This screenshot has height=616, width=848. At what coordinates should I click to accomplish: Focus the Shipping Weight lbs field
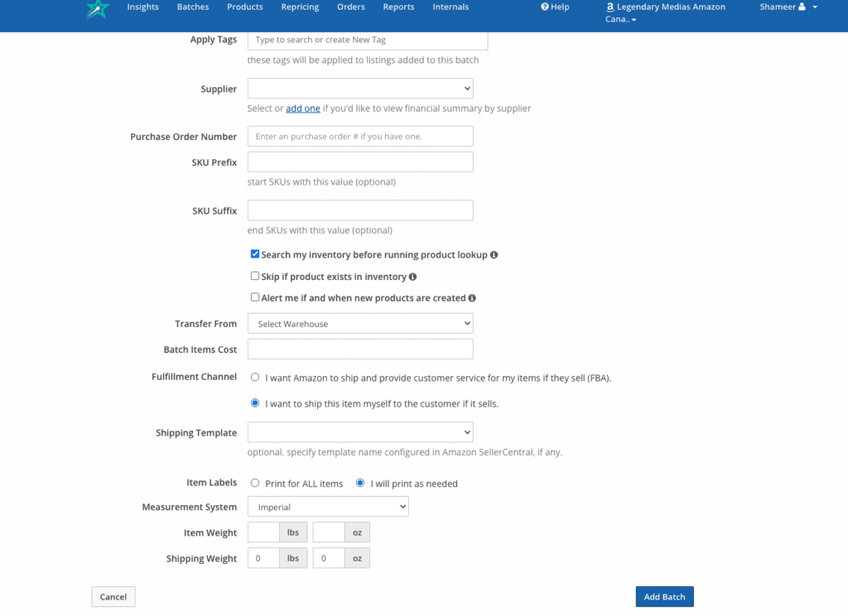pyautogui.click(x=263, y=558)
